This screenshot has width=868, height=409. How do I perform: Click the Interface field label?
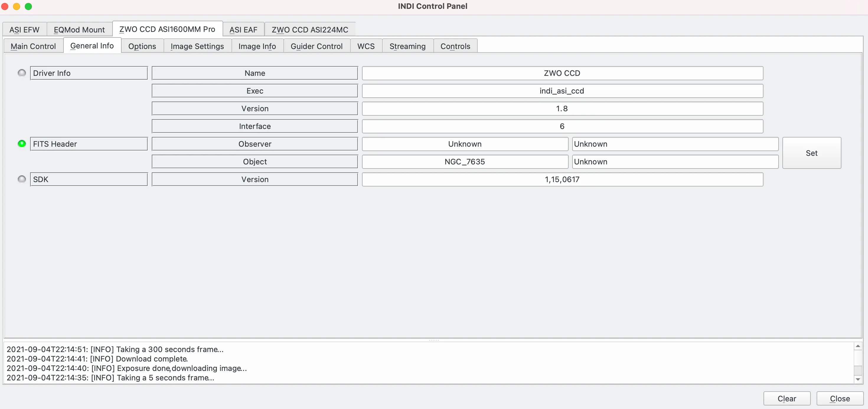[x=255, y=126]
